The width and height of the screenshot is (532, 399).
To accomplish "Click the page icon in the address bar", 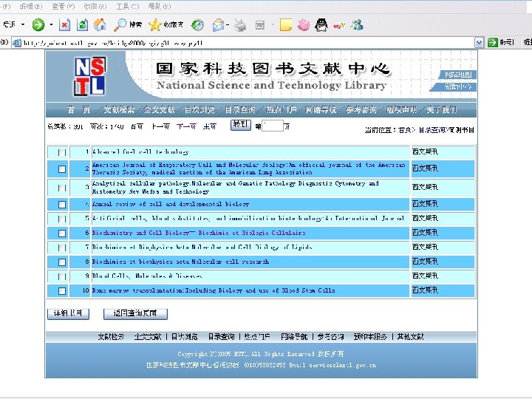I will click(x=16, y=43).
